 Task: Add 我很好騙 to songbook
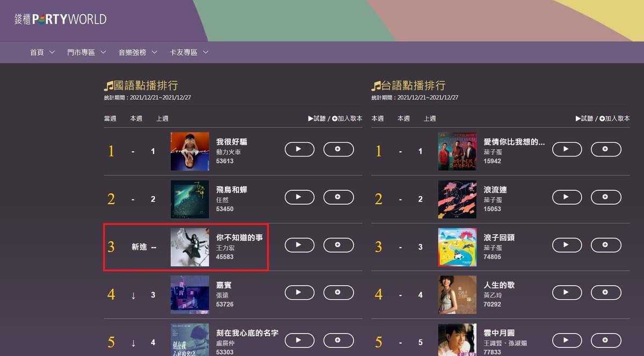[338, 149]
